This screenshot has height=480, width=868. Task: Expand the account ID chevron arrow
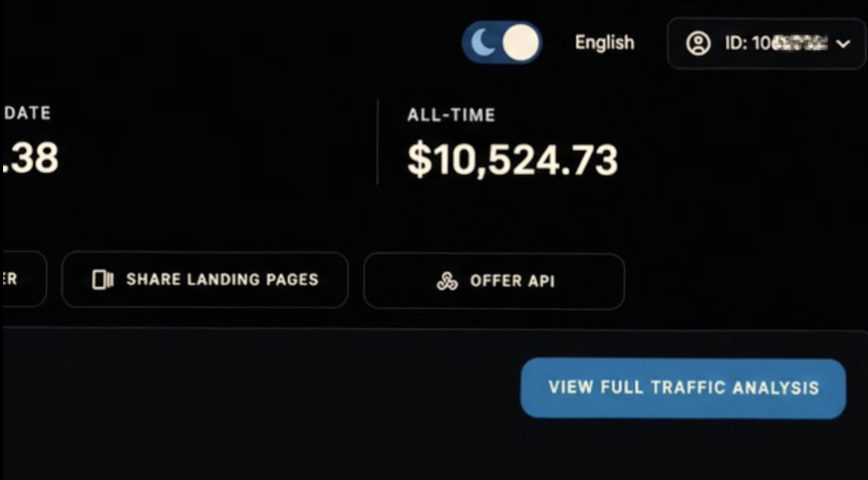point(843,44)
